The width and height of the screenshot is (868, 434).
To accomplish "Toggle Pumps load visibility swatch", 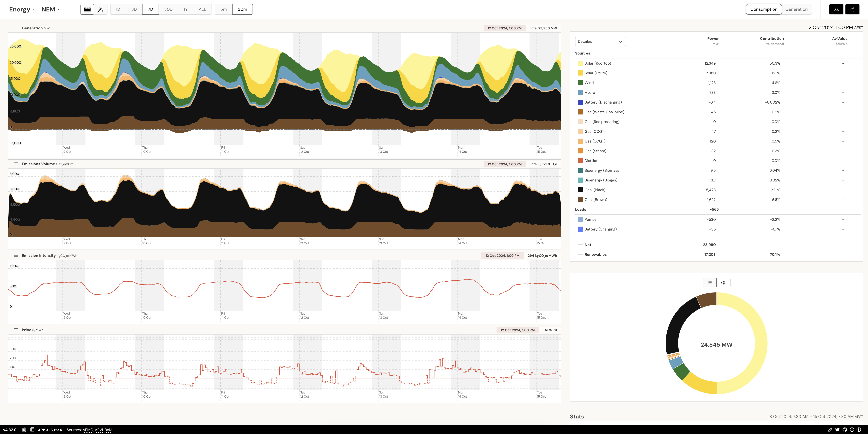I will tap(580, 220).
